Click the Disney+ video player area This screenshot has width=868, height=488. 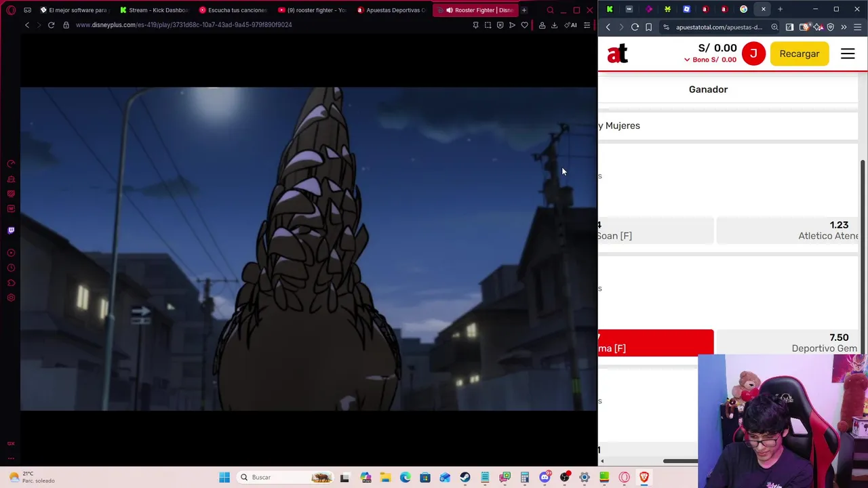(x=309, y=249)
